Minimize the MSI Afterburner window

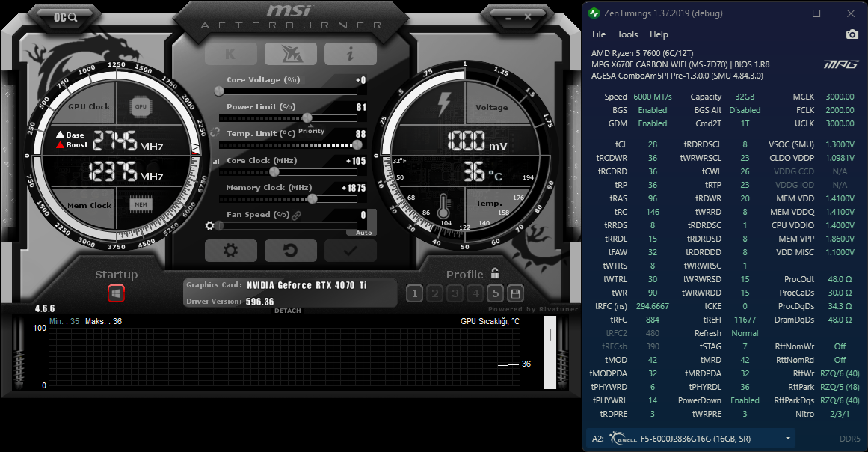[x=508, y=18]
